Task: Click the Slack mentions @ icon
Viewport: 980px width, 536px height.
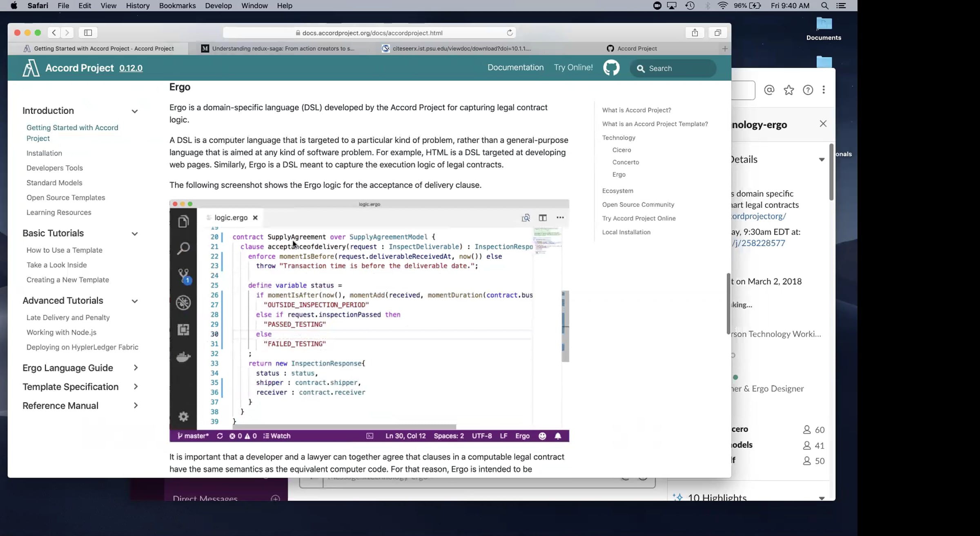Action: pos(769,90)
